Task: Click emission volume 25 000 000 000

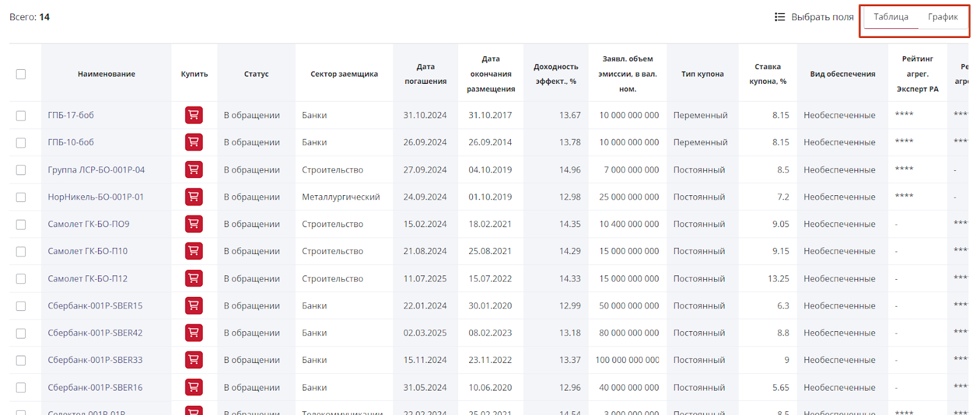Action: 629,196
